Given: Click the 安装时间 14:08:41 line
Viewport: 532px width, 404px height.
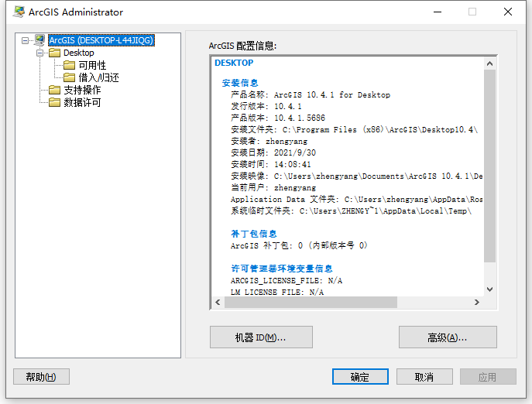Looking at the screenshot, I should (x=271, y=165).
